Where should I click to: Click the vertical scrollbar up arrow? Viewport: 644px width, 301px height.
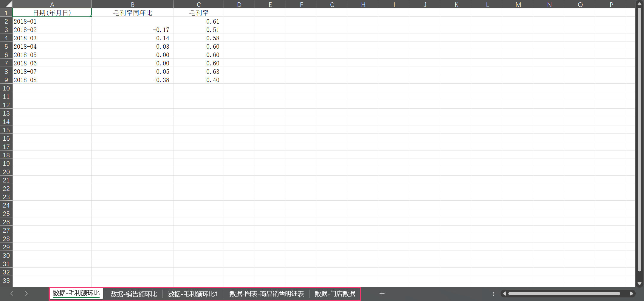(x=639, y=4)
